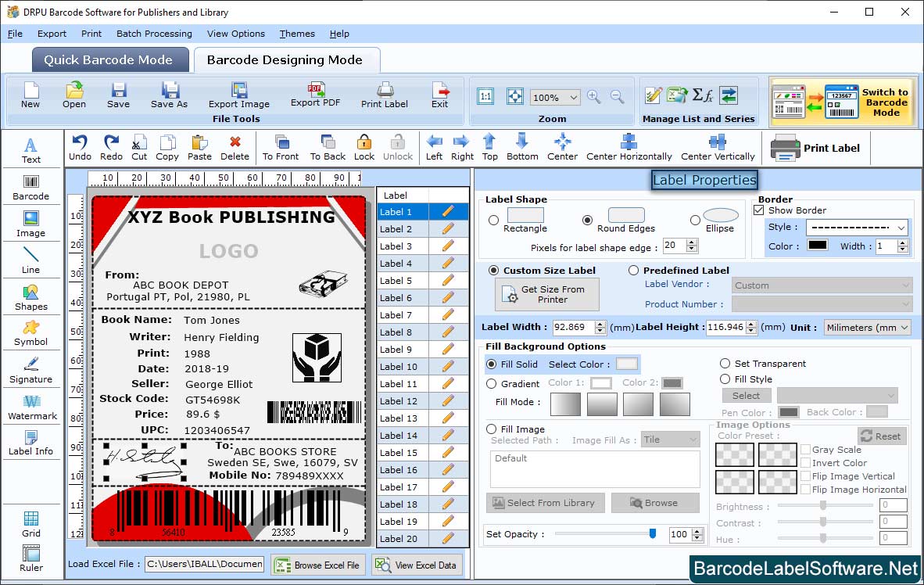This screenshot has width=924, height=585.
Task: Select the Watermark tool in sidebar
Action: (x=31, y=407)
